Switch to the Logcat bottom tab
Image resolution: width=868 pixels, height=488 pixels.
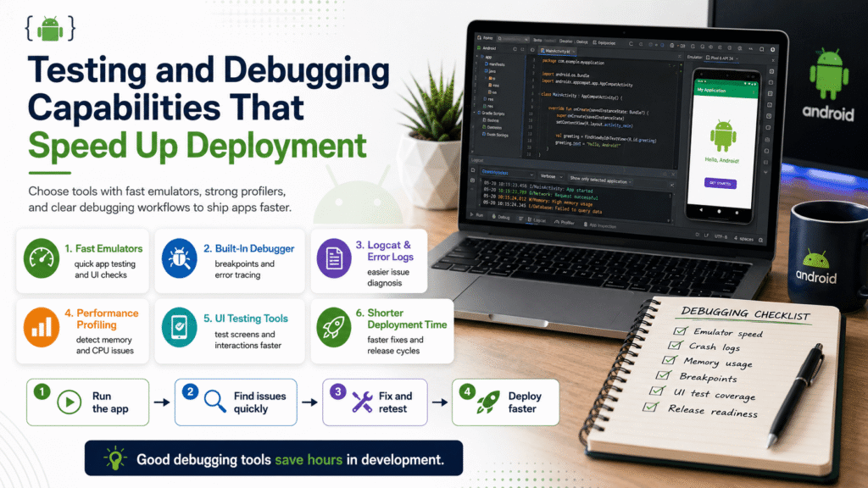coord(537,220)
